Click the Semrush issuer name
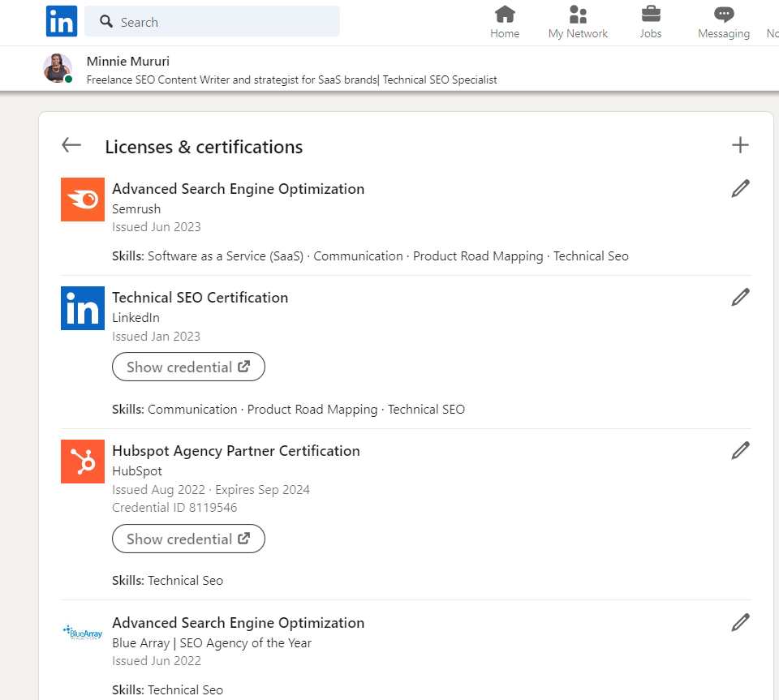Screen dimensions: 779x700 click(x=136, y=209)
